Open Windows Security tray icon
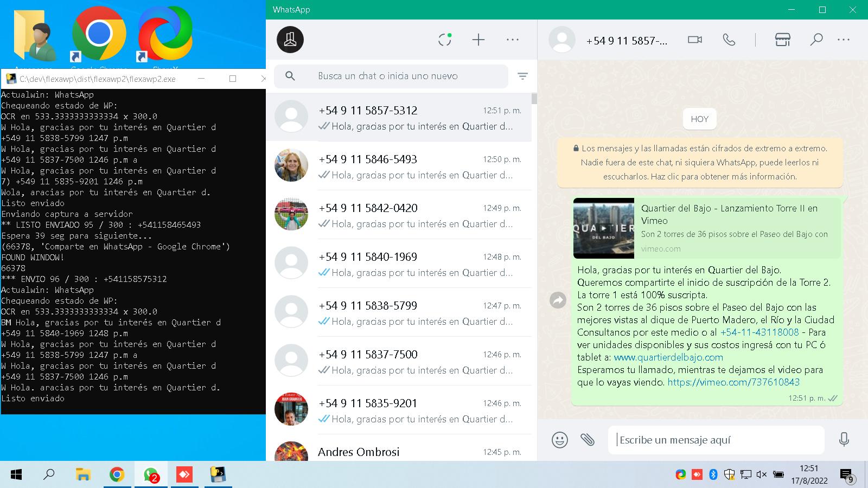Image resolution: width=868 pixels, height=488 pixels. tap(730, 475)
